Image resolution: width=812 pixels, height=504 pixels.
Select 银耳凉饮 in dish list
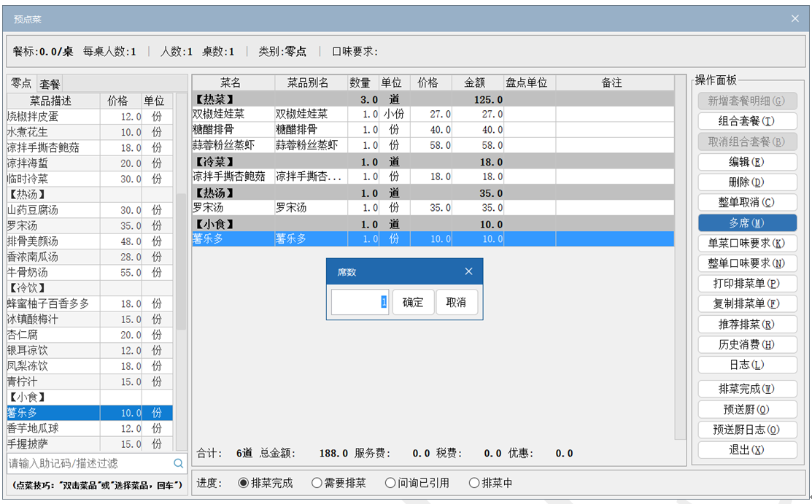click(x=90, y=350)
